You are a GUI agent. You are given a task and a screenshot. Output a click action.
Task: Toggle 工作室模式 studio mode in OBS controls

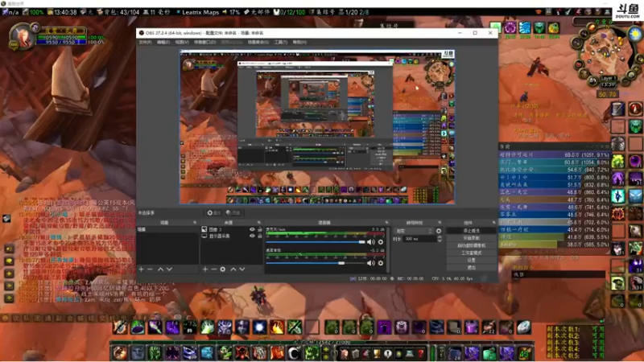[471, 253]
